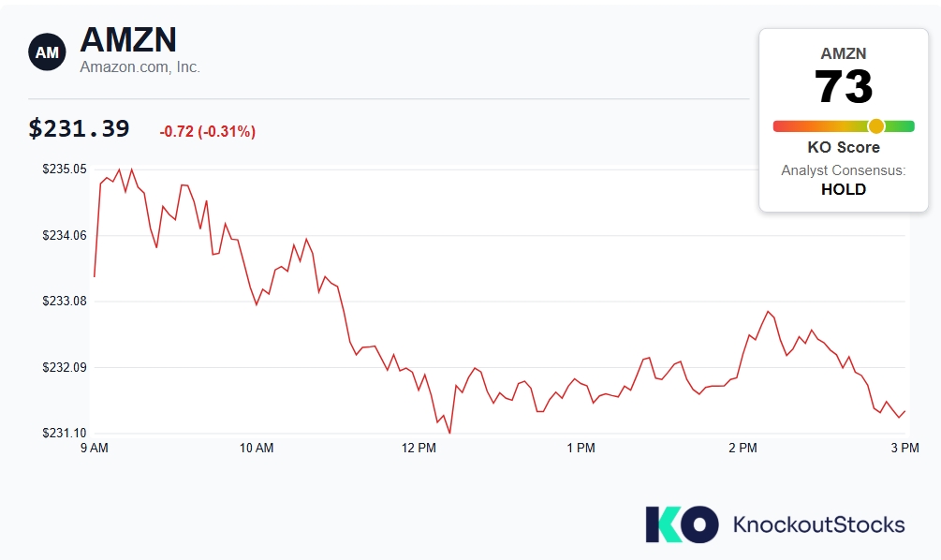Click the $232.09 y-axis label
This screenshot has width=941, height=560.
(65, 367)
